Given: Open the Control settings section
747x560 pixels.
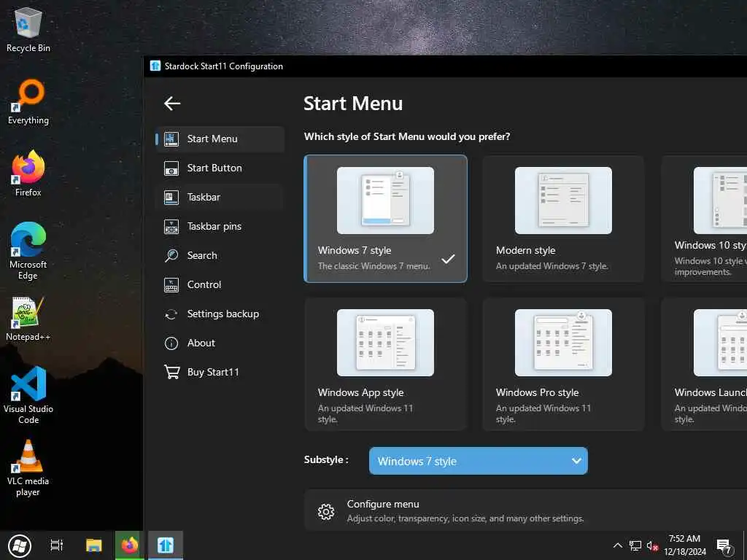Looking at the screenshot, I should click(220, 285).
